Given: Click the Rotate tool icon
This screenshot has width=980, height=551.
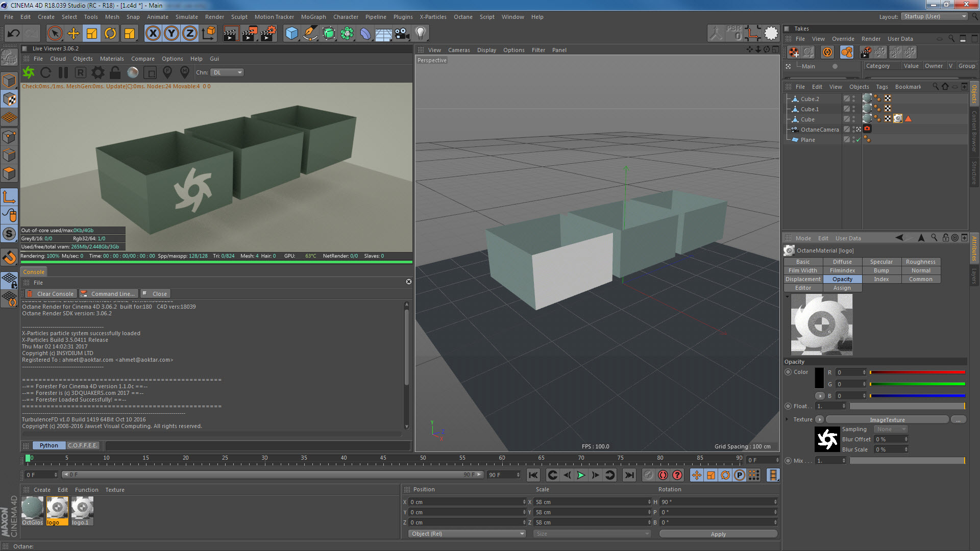Looking at the screenshot, I should coord(110,34).
